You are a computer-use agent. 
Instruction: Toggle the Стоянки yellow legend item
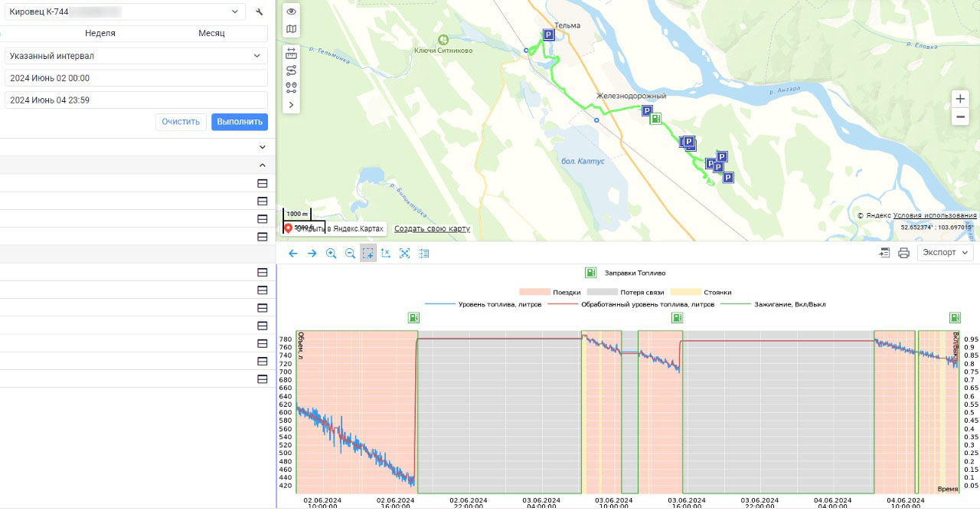[x=701, y=292]
